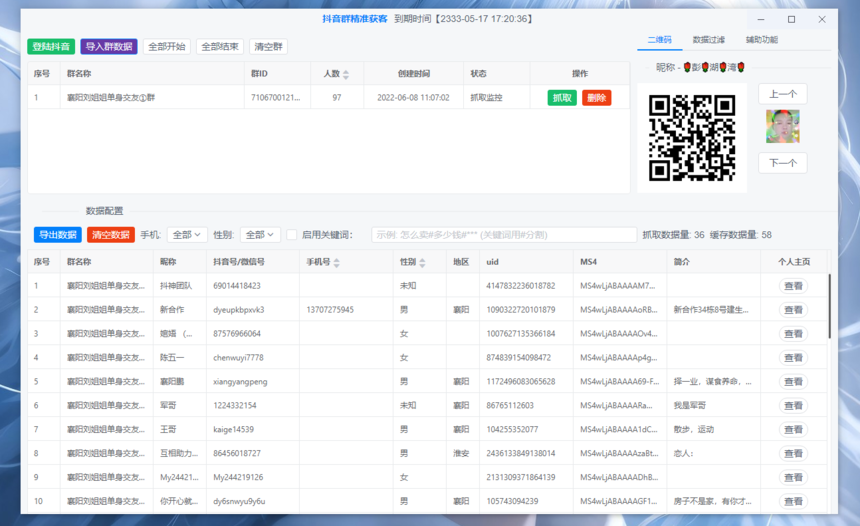
Task: Click 查看 for row 8 uid 2436133849138014
Action: 793,454
